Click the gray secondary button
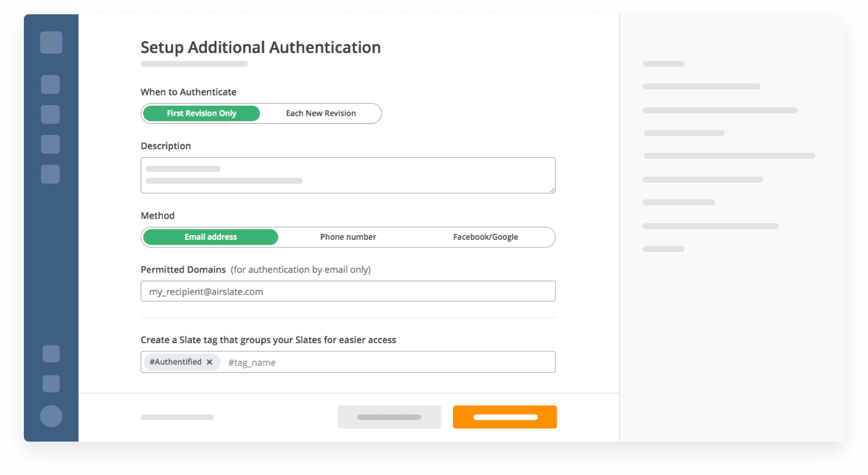Viewport: 868px width, 475px height. (x=389, y=417)
